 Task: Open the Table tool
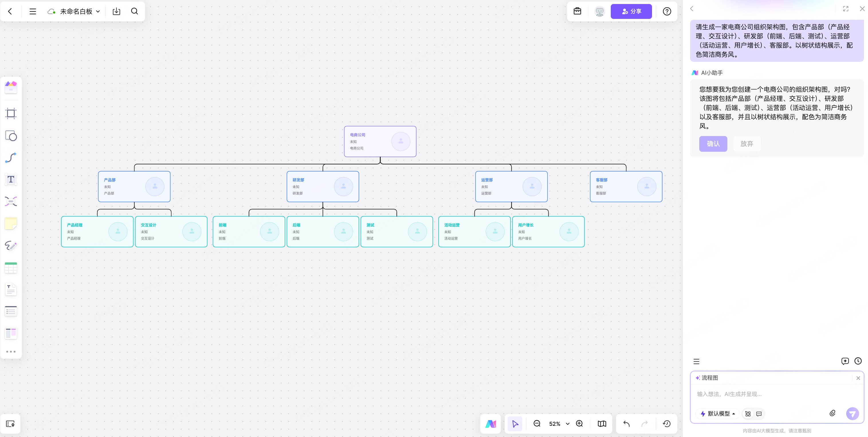tap(11, 268)
